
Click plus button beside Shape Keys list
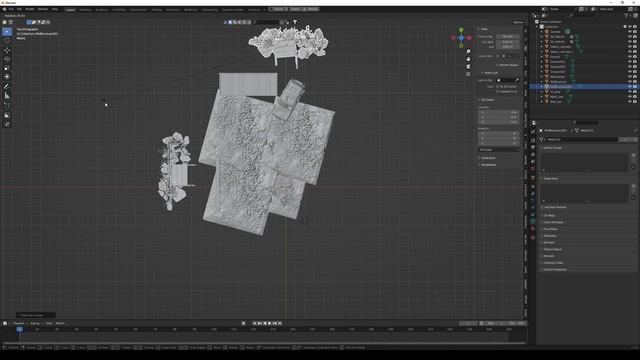coord(633,186)
